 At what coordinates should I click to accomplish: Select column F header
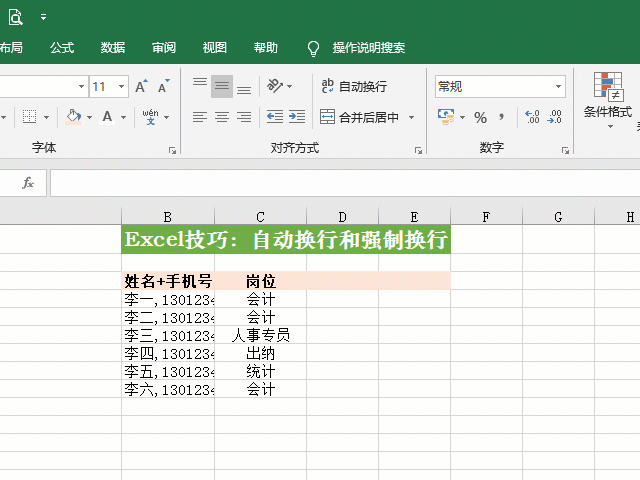click(x=486, y=217)
